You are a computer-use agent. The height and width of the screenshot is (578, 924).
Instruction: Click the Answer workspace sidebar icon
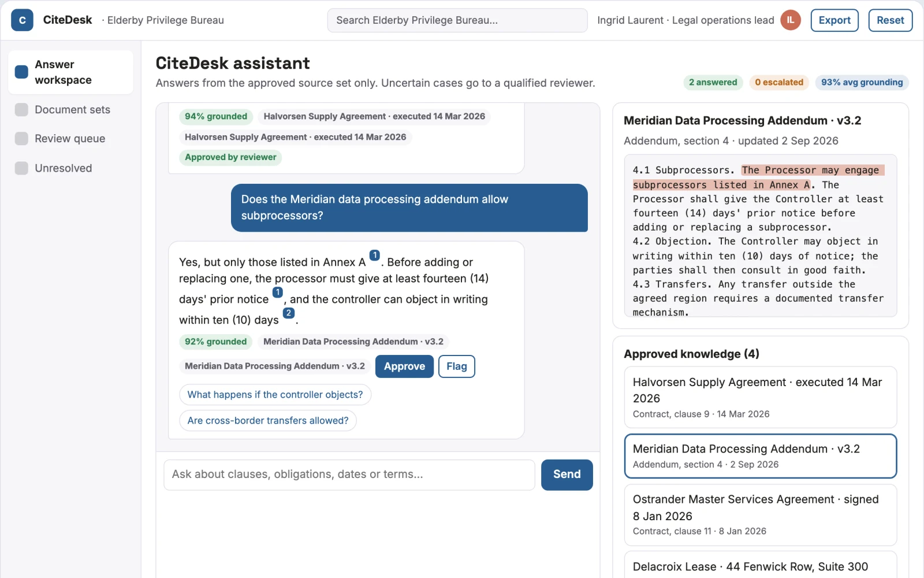[21, 72]
